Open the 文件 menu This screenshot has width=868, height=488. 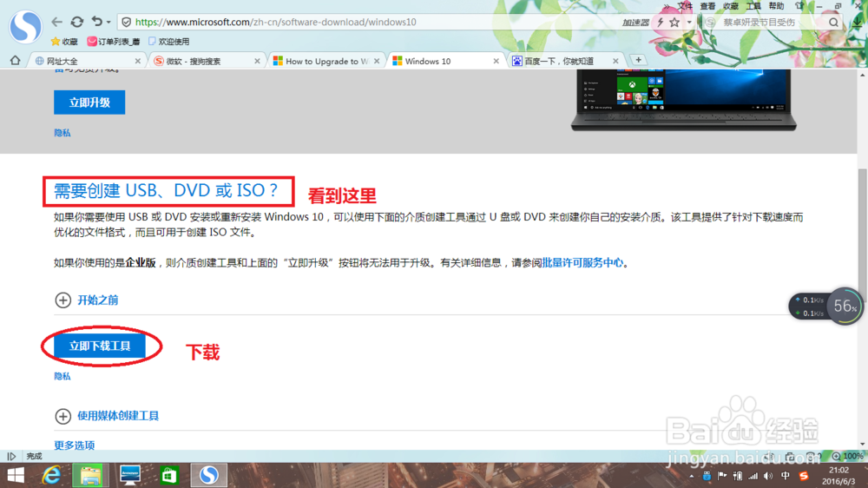685,6
